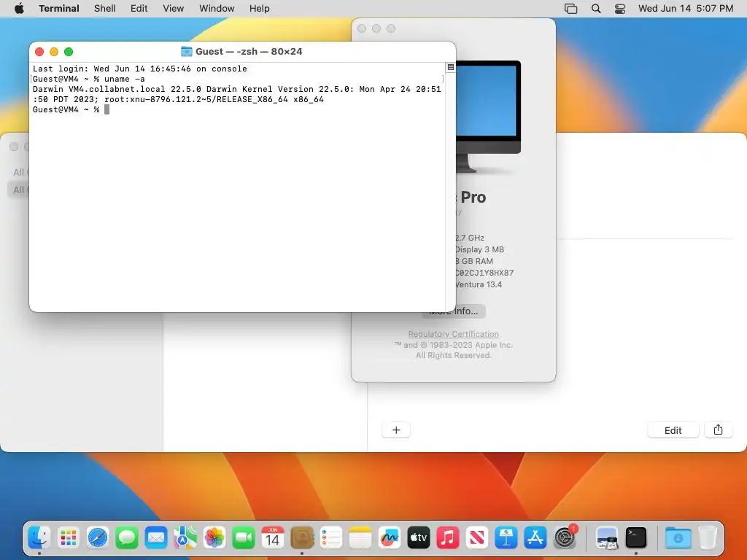Image resolution: width=747 pixels, height=560 pixels.
Task: Open Spotlight search in menu bar
Action: 596,9
